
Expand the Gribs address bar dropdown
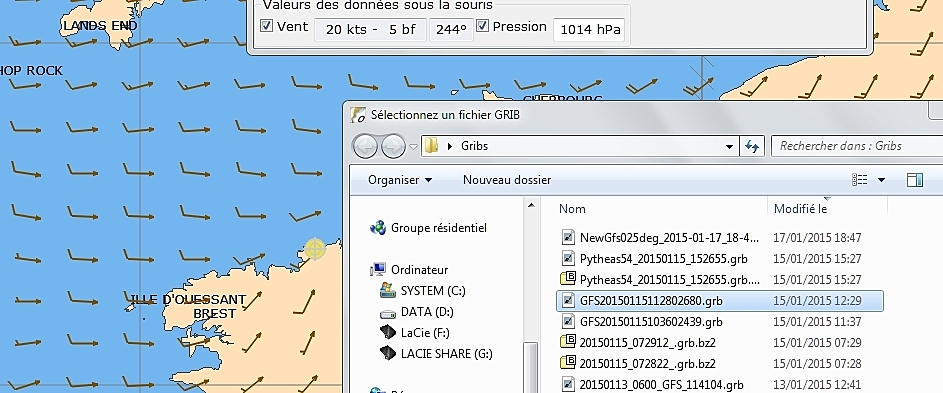(x=730, y=146)
